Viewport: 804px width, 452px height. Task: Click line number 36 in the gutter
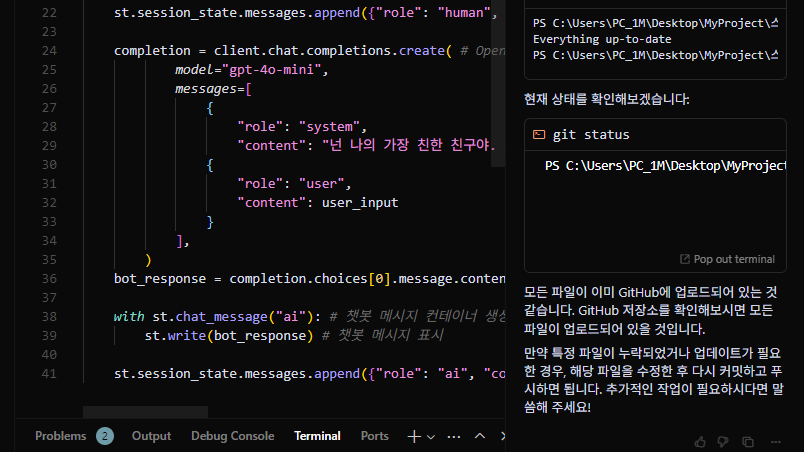(x=49, y=279)
